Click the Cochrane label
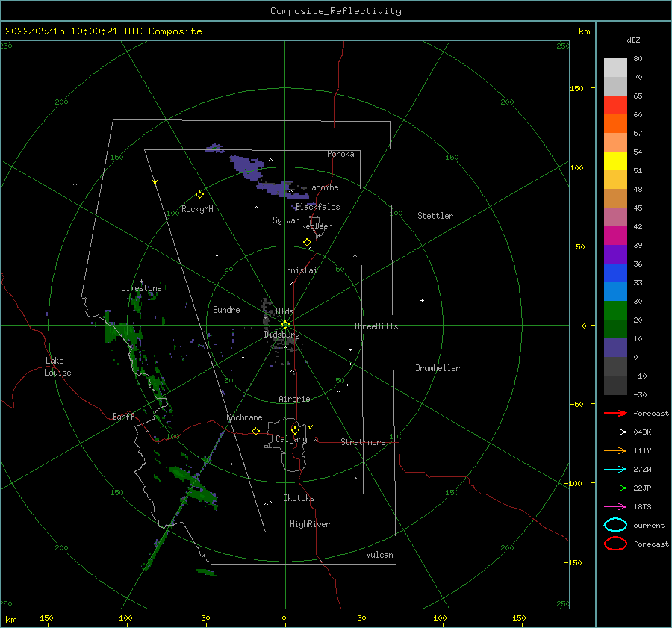The width and height of the screenshot is (672, 628). [244, 417]
